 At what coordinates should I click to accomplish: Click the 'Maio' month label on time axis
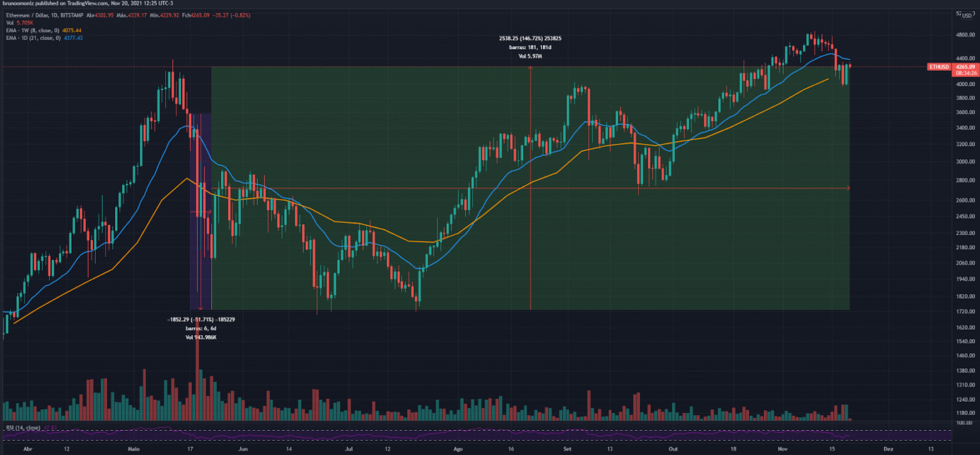(x=134, y=448)
